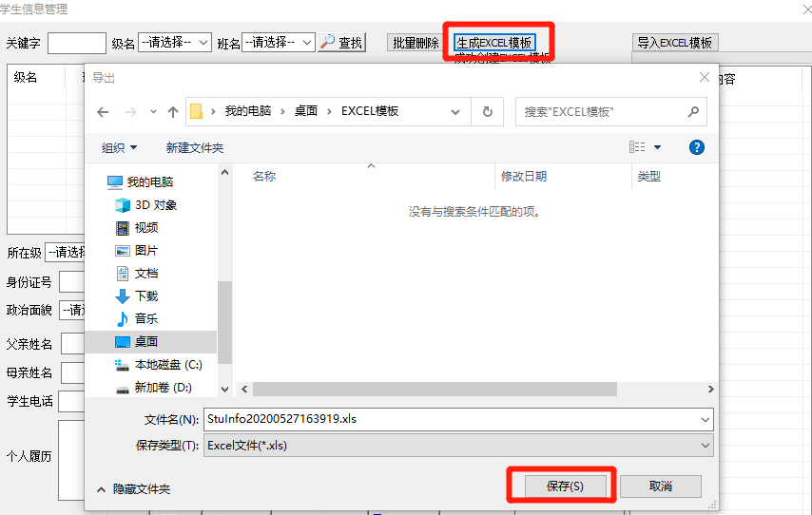Open the 班名 dropdown in main window
The height and width of the screenshot is (515, 812).
pos(279,42)
